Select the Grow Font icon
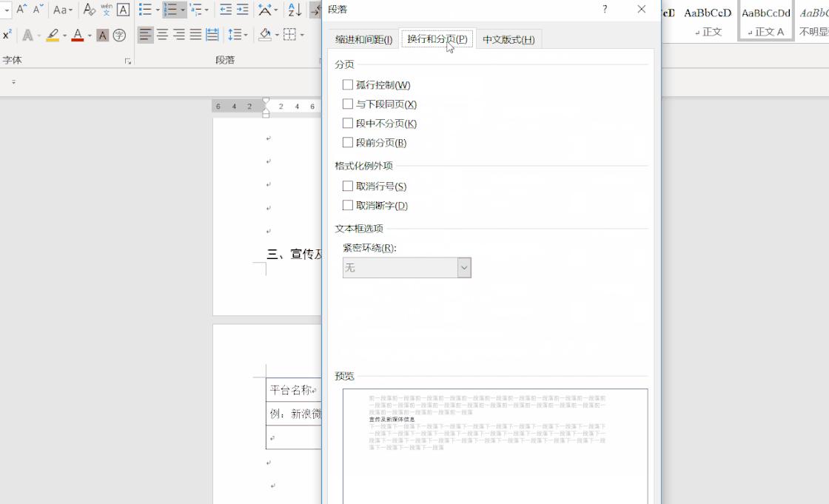The width and height of the screenshot is (829, 504). tap(21, 9)
